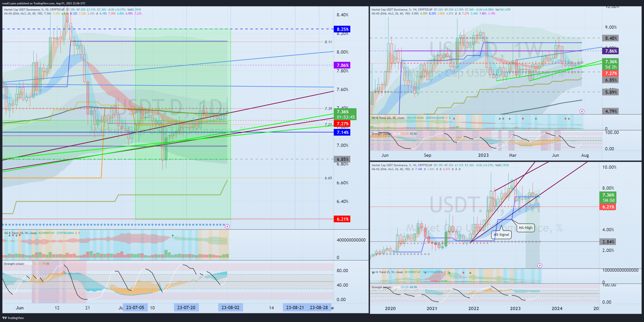
Task: Select the 23-07-20 date marker on the time axis
Action: tap(186, 308)
